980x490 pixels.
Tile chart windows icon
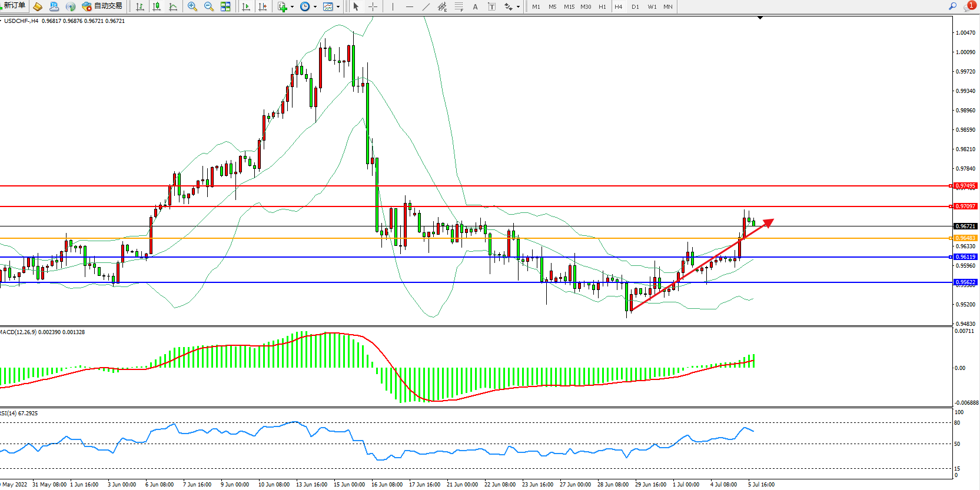pos(225,7)
